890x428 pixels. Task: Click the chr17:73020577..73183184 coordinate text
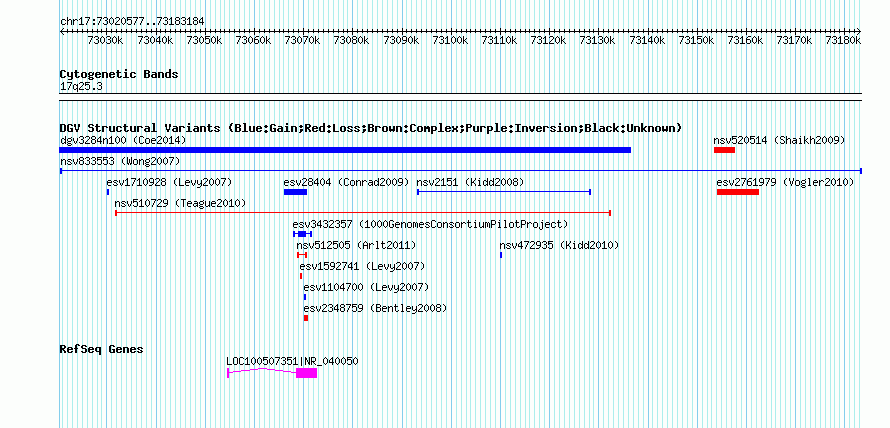(132, 21)
